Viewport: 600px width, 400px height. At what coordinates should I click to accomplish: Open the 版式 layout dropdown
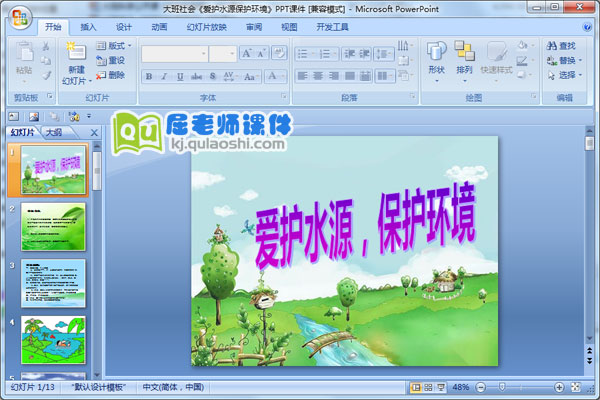pos(114,46)
